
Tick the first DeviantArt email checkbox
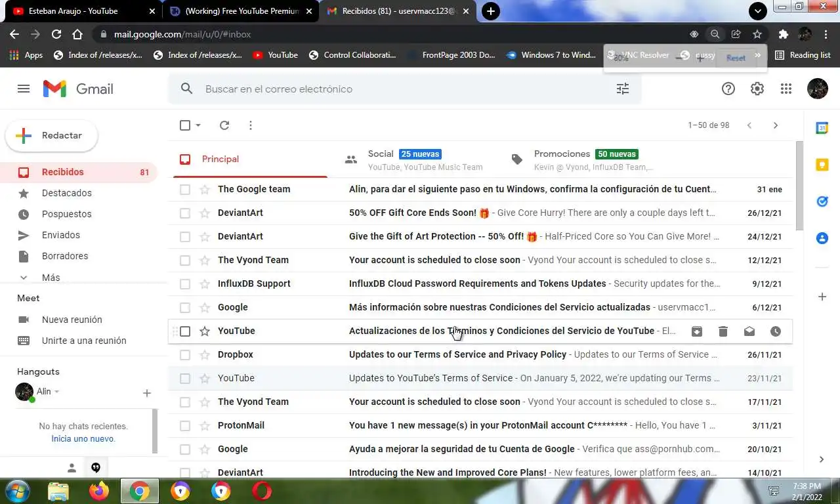point(185,213)
